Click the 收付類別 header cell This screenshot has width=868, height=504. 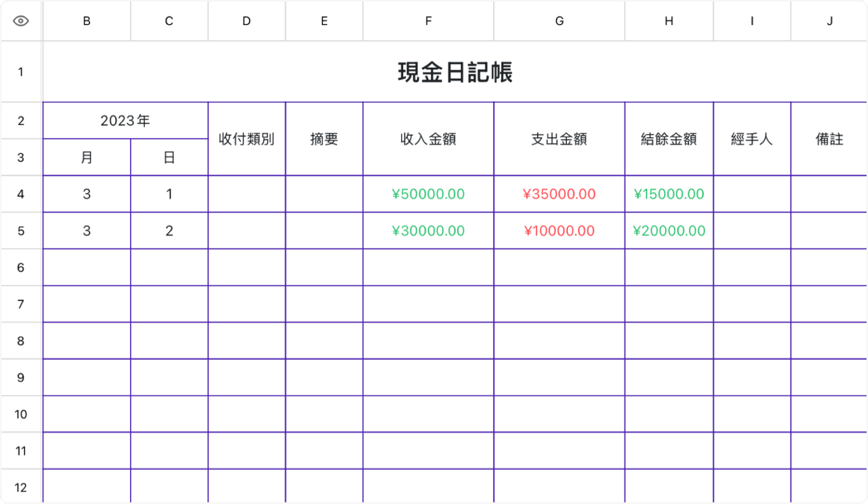(247, 139)
